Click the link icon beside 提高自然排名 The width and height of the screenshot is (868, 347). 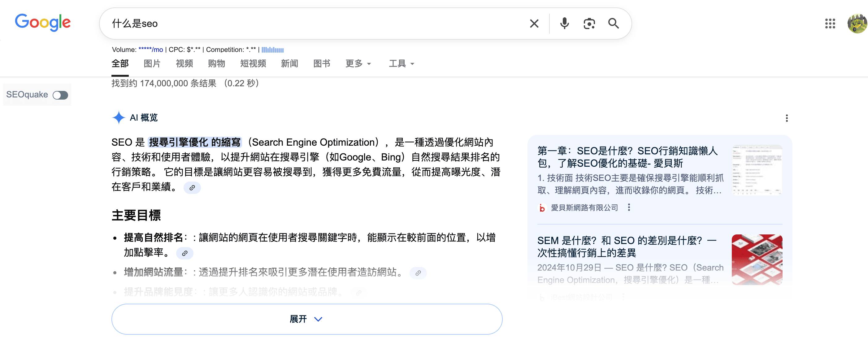click(x=185, y=253)
